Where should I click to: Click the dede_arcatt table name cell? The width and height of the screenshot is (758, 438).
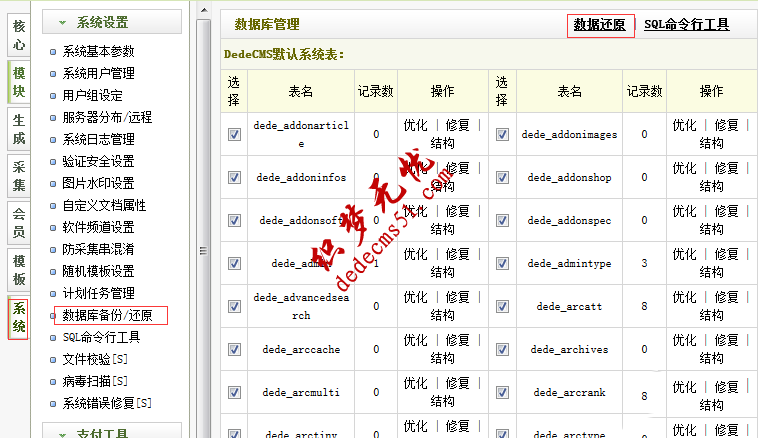[569, 307]
